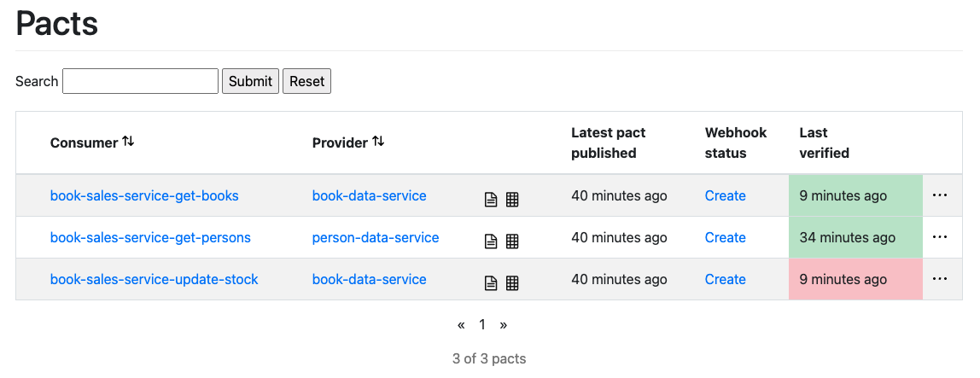
Task: Open ellipsis menu for update-stock row
Action: coord(939,279)
